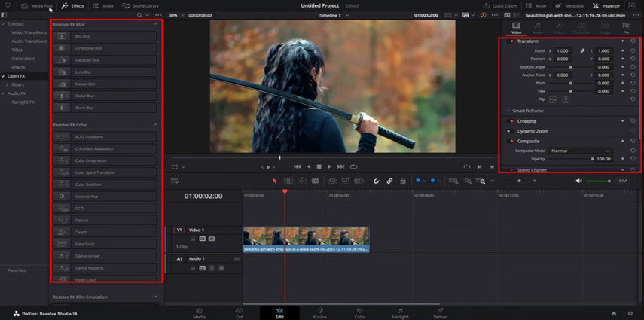
Task: Switch to the Inspector File tab
Action: [626, 28]
